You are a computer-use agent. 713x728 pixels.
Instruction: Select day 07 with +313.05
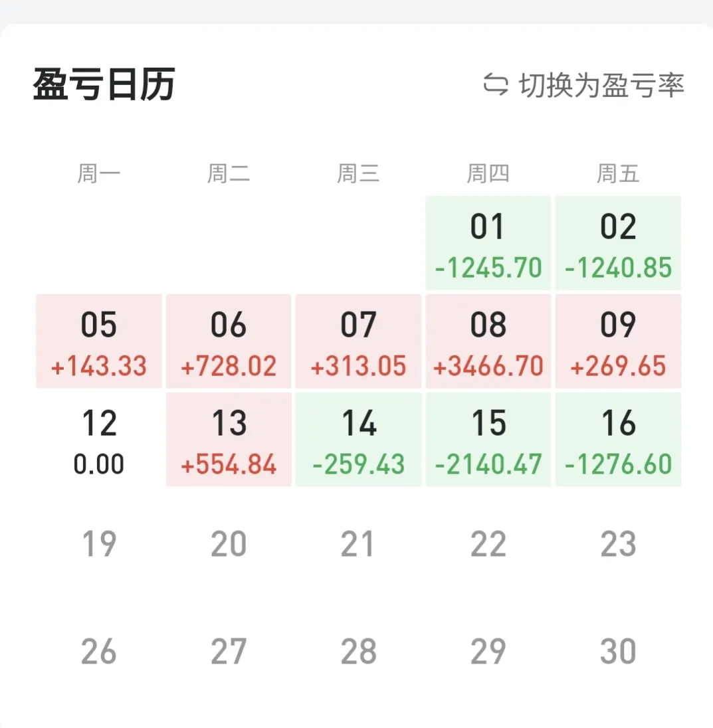pos(358,341)
